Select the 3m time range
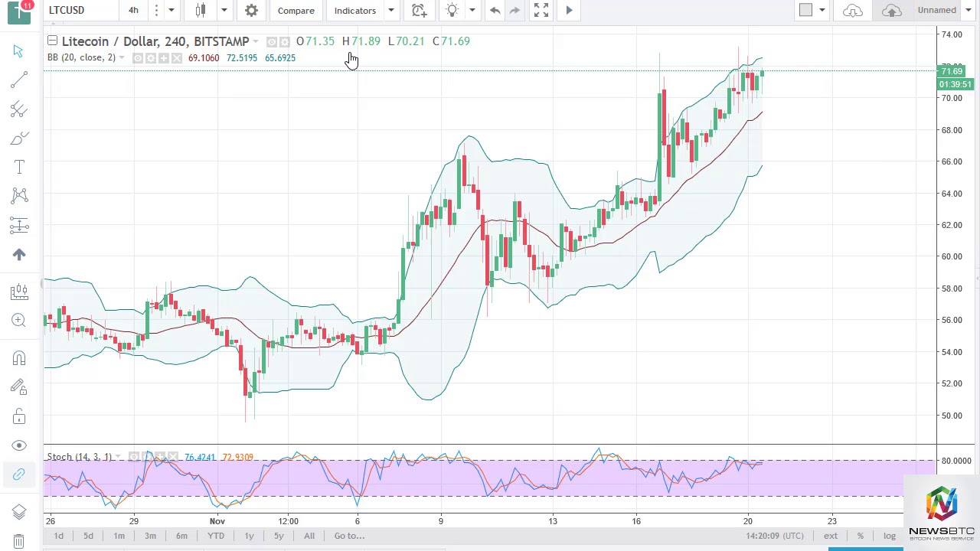The width and height of the screenshot is (980, 551). [150, 536]
